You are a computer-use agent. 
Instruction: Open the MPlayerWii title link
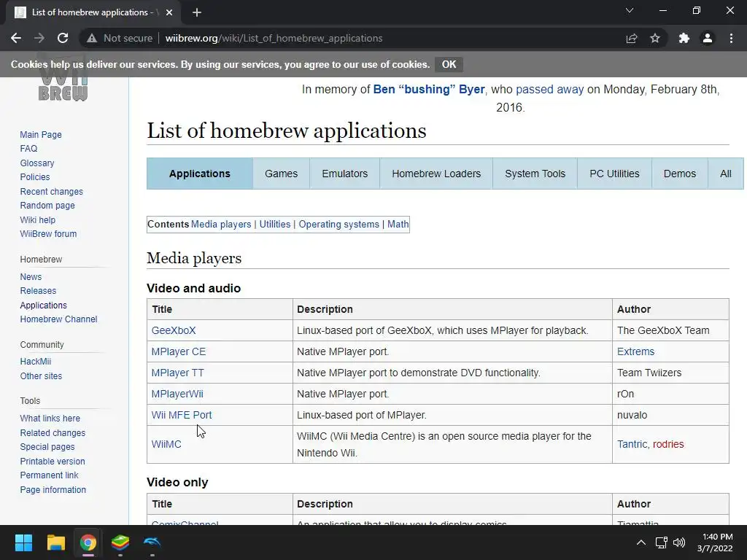click(177, 394)
